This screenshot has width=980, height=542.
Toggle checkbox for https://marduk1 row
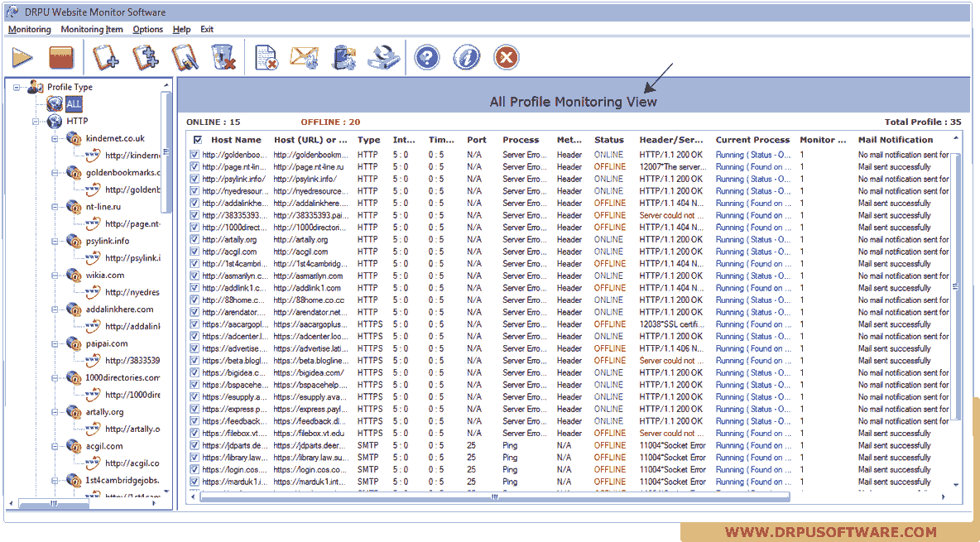pos(195,482)
